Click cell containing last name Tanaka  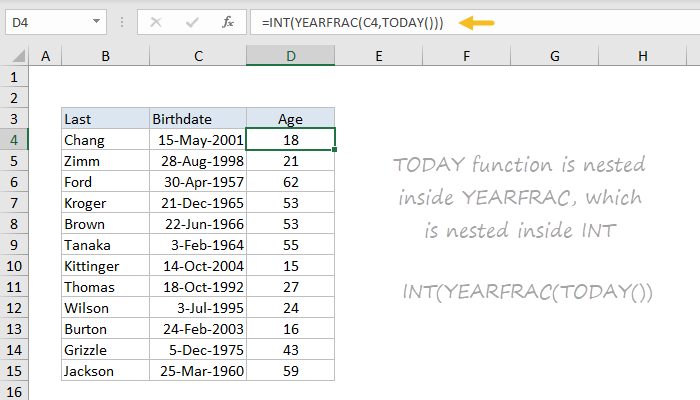coord(105,245)
